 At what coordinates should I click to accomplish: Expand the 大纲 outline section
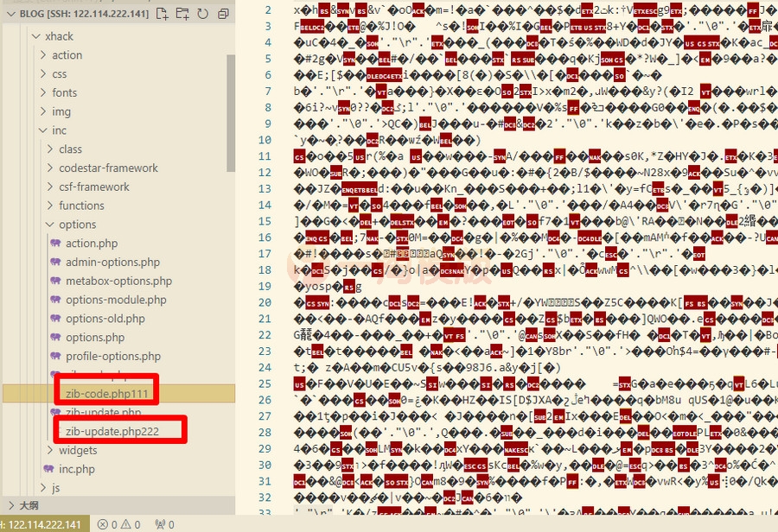[x=26, y=507]
